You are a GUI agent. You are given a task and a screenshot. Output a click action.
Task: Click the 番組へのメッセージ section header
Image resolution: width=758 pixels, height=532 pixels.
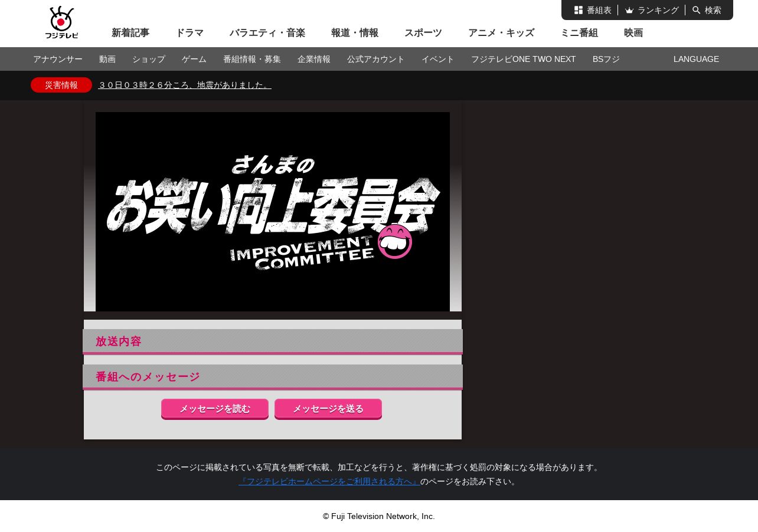pos(273,377)
